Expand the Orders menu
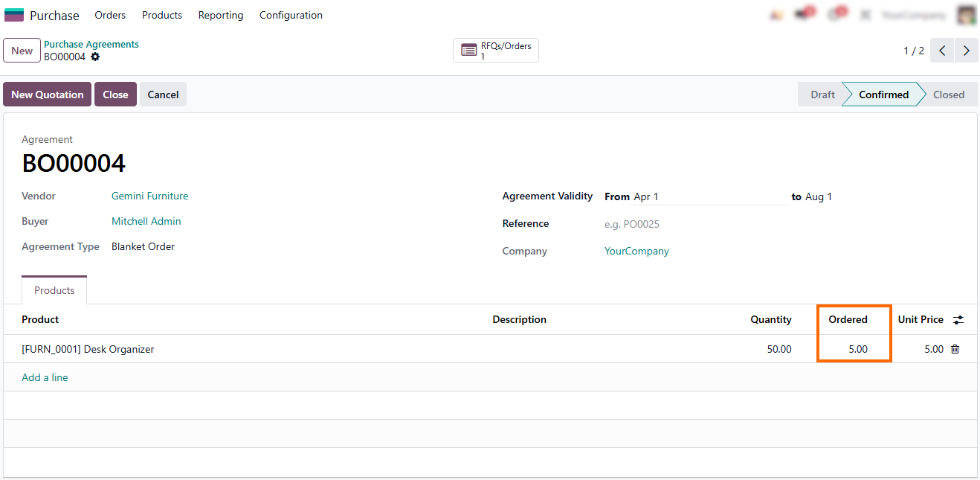The height and width of the screenshot is (480, 980). (x=110, y=15)
